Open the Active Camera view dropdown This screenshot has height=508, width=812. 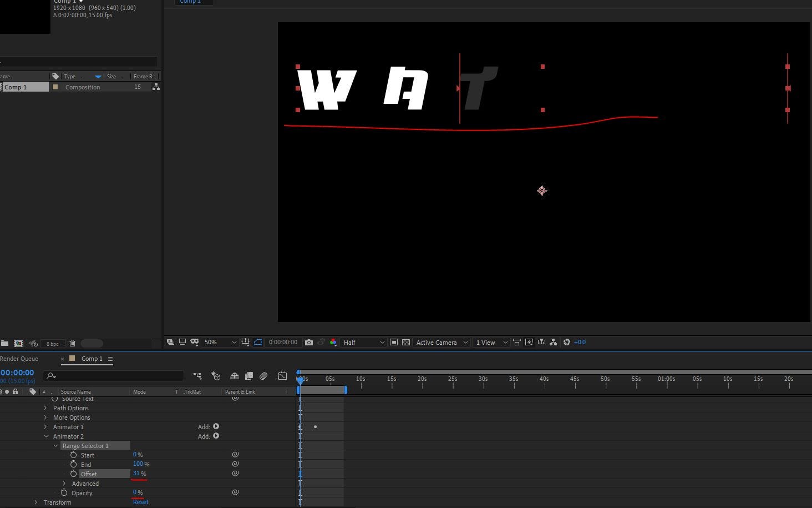coord(442,342)
